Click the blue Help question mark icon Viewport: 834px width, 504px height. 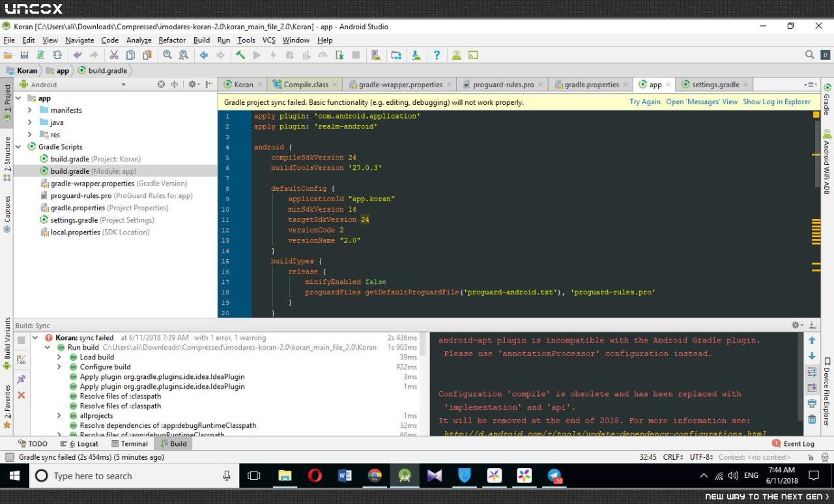[x=437, y=55]
